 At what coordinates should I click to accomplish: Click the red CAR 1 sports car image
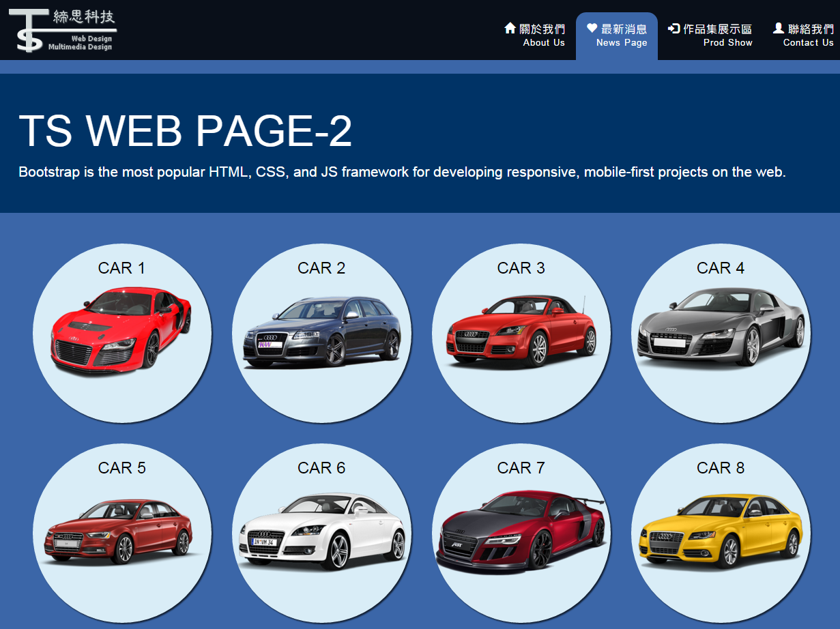pos(121,330)
